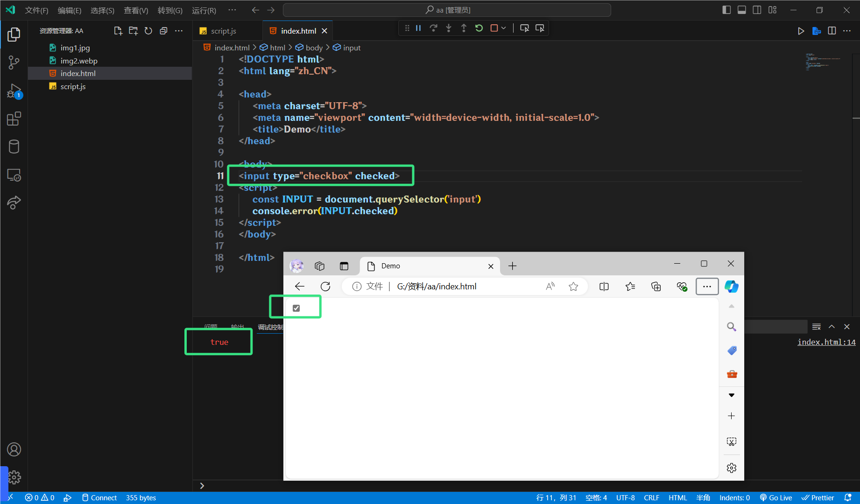This screenshot has width=860, height=504.
Task: Collapse all folders in explorer
Action: pos(163,31)
